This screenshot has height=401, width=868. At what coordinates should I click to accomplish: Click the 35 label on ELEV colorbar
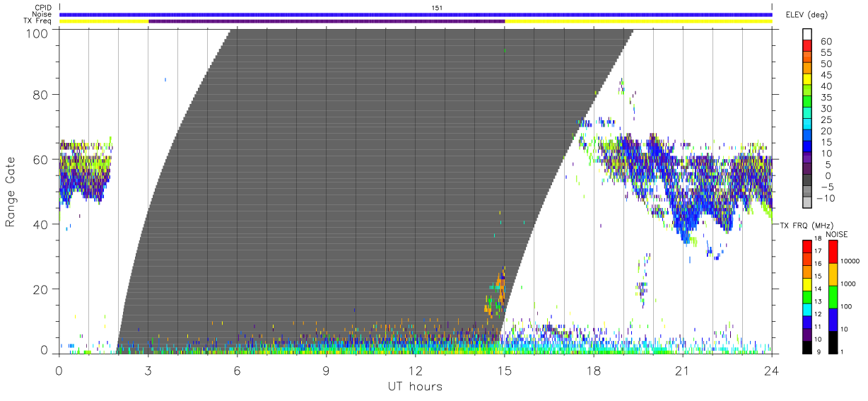(x=825, y=98)
